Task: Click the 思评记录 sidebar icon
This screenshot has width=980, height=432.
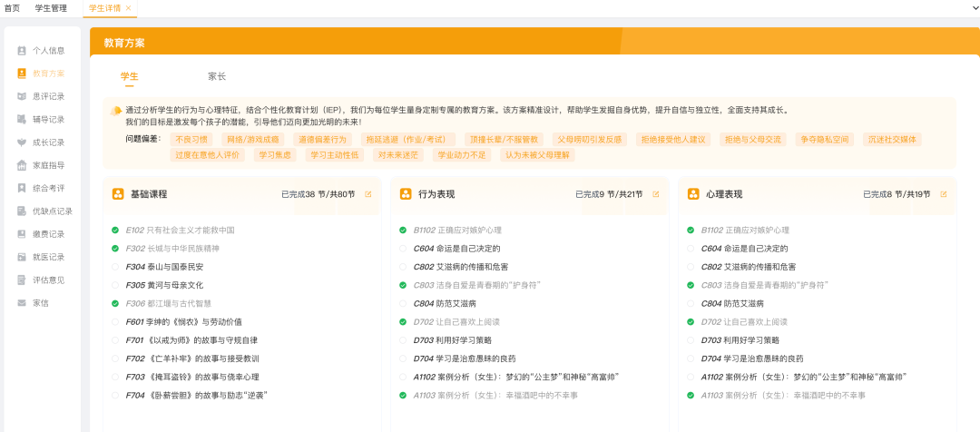Action: pos(22,96)
